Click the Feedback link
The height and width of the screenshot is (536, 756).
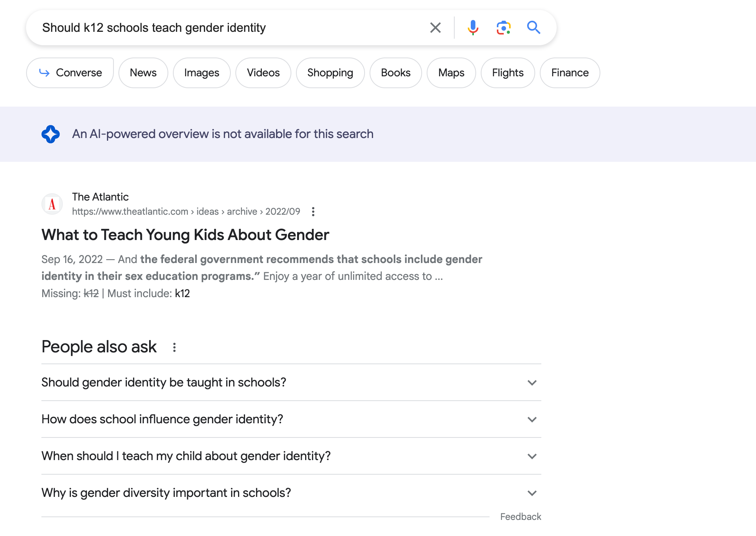point(520,517)
